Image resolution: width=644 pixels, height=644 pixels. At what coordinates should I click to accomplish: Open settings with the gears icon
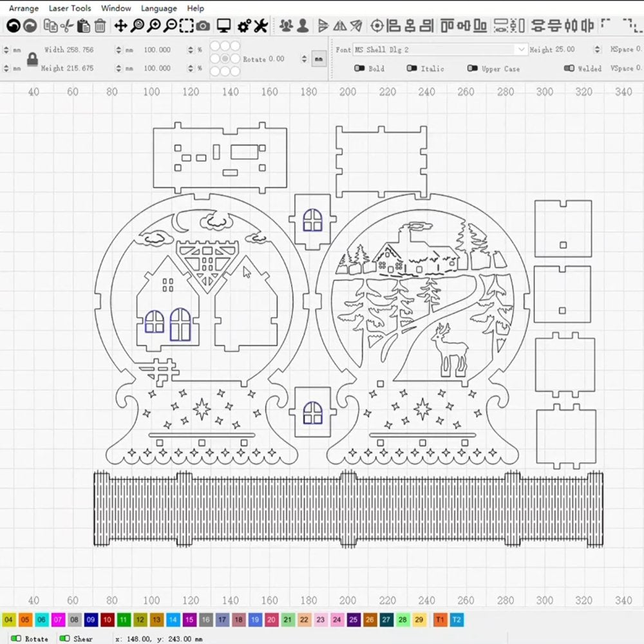(244, 26)
